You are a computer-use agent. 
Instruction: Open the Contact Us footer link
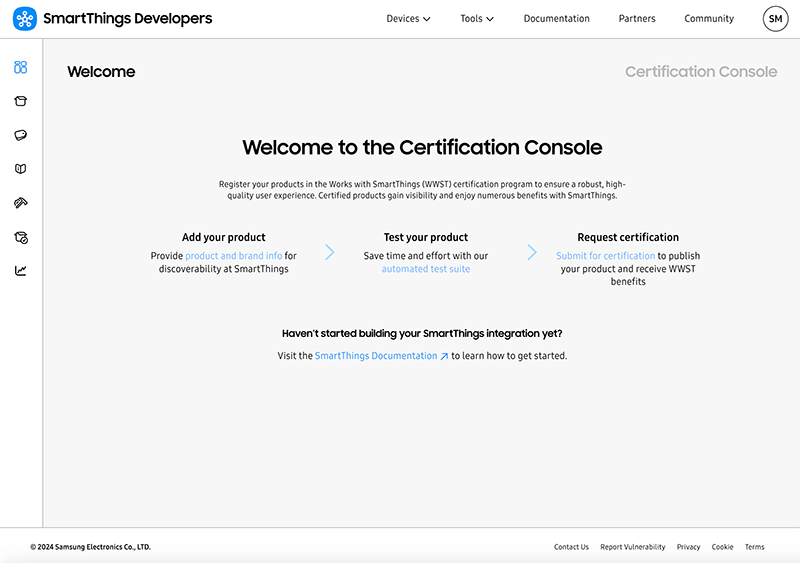tap(571, 547)
